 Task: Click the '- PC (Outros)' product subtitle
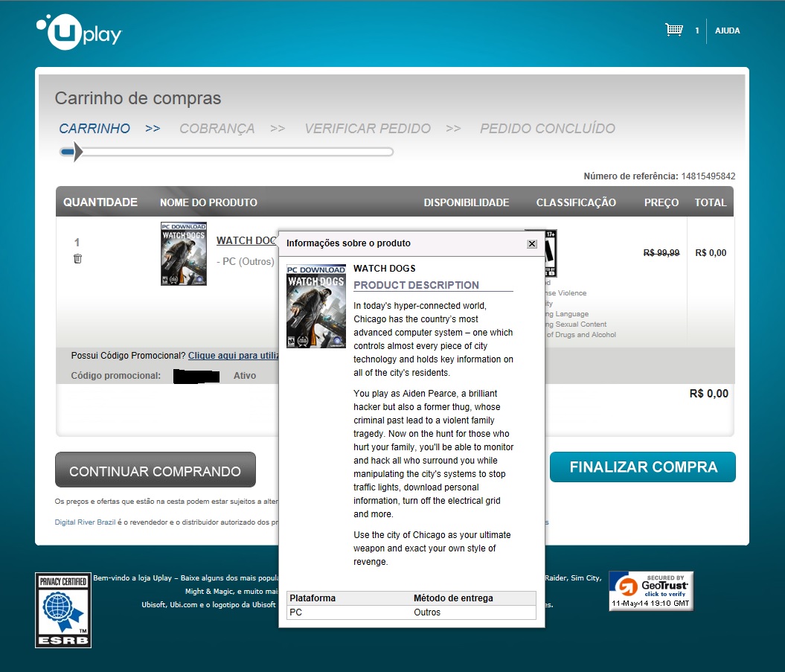[246, 261]
